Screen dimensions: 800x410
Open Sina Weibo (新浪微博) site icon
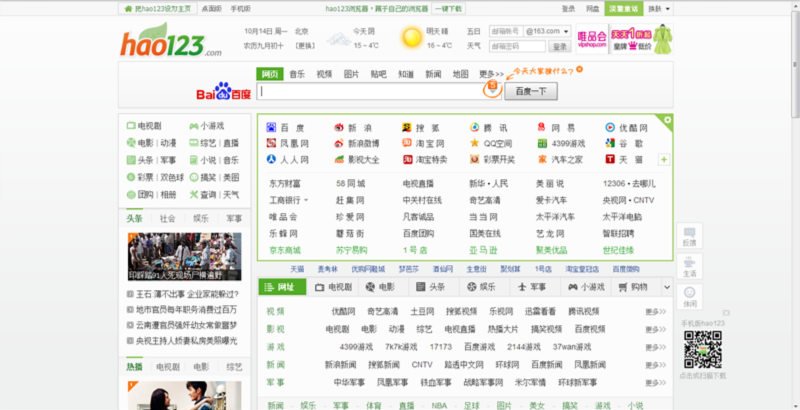point(340,143)
